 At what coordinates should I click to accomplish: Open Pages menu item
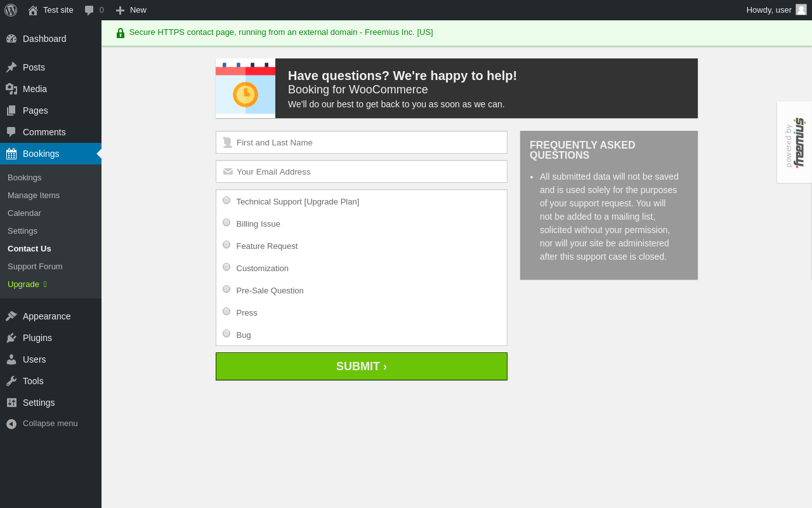click(51, 110)
